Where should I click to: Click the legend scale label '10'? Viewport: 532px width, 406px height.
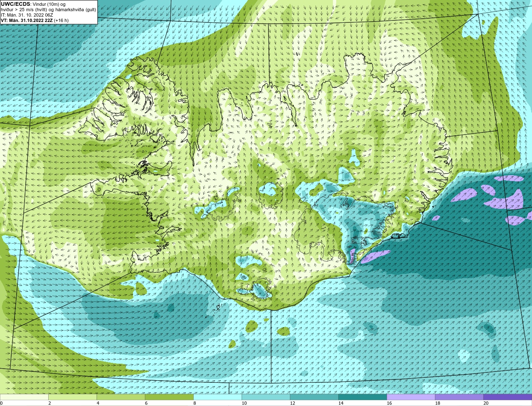[244, 403]
